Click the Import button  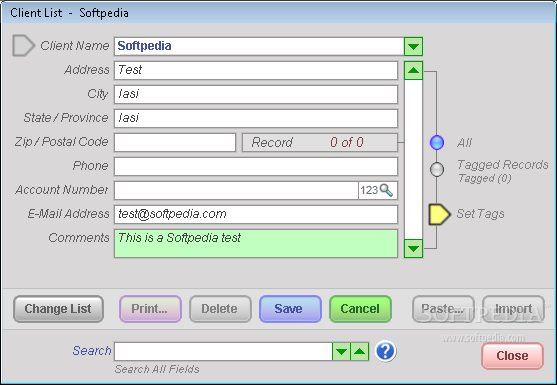[x=513, y=309]
